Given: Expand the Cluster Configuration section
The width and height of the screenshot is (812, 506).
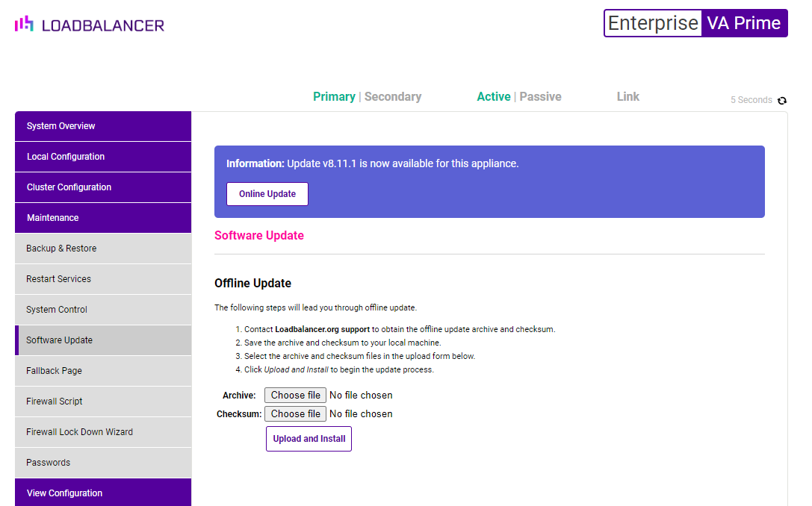Looking at the screenshot, I should click(x=103, y=187).
